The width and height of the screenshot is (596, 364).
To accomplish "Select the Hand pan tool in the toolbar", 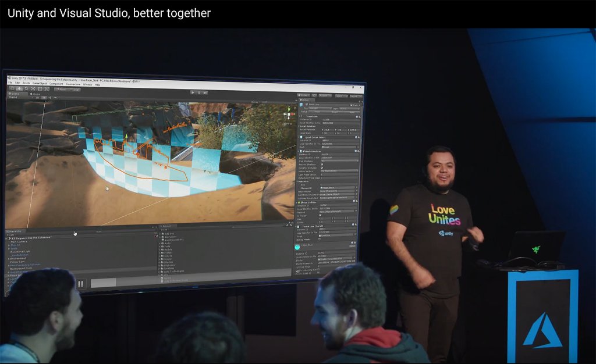I will pyautogui.click(x=12, y=90).
